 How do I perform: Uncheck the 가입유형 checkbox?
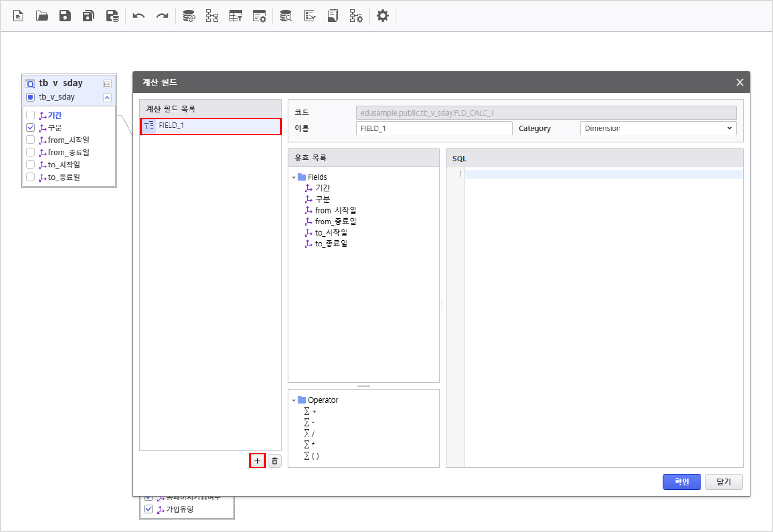click(149, 509)
